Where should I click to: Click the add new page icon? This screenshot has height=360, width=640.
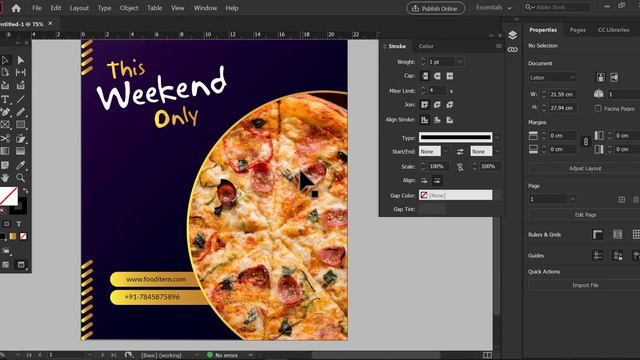pos(622,200)
